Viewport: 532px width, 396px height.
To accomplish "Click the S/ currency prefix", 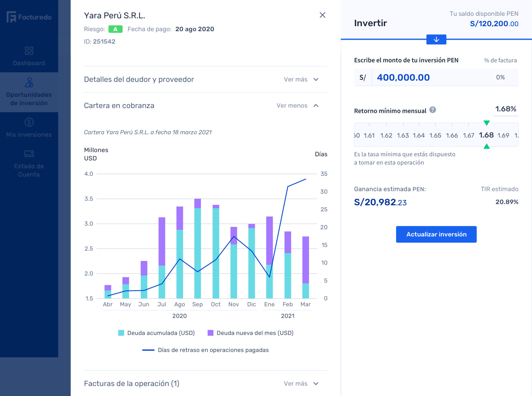I will coord(363,77).
